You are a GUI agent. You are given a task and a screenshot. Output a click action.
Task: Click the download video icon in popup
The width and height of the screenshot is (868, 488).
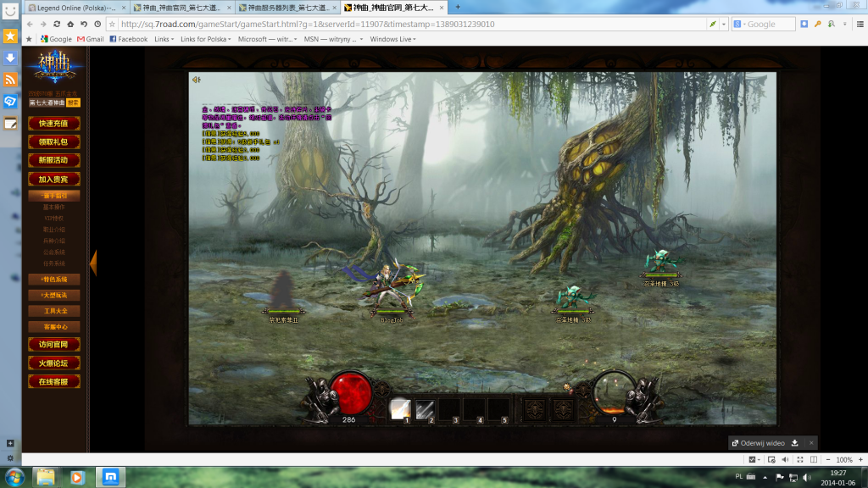[795, 442]
